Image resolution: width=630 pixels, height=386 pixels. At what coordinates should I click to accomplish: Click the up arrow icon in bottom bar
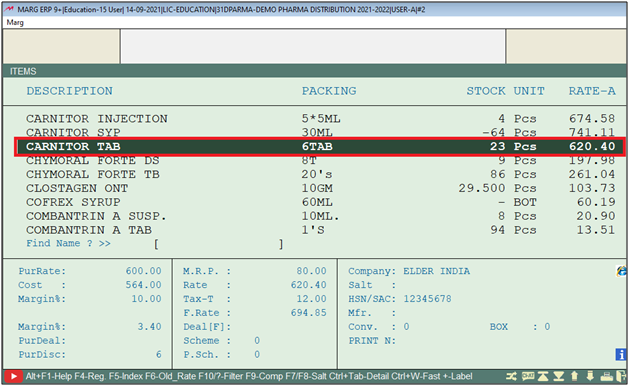574,376
